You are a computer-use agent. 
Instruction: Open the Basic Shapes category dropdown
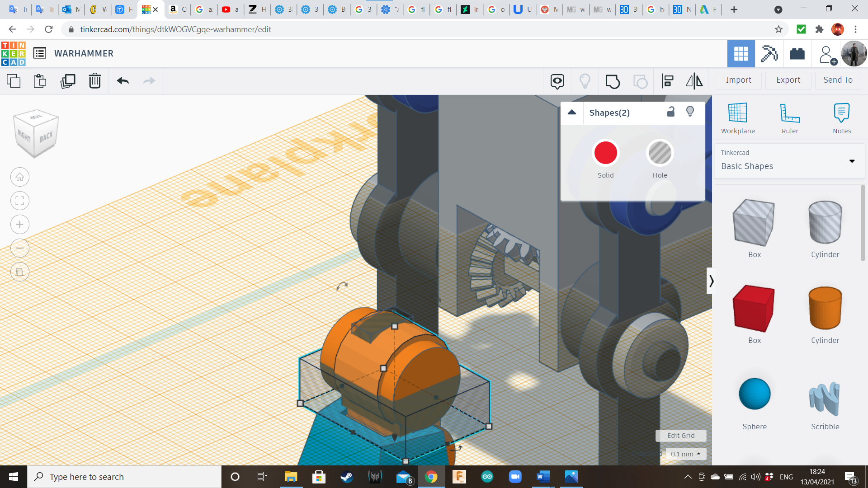[852, 161]
